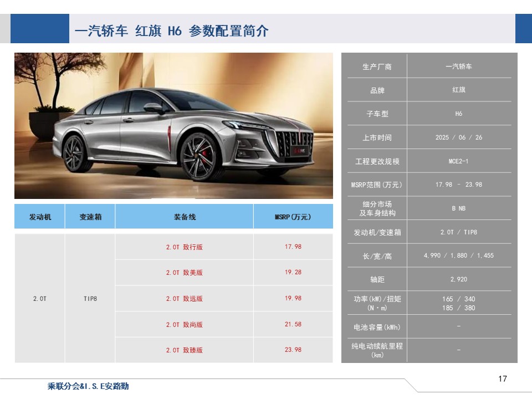Click the 发动机 column header
This screenshot has width=532, height=399.
tap(40, 217)
